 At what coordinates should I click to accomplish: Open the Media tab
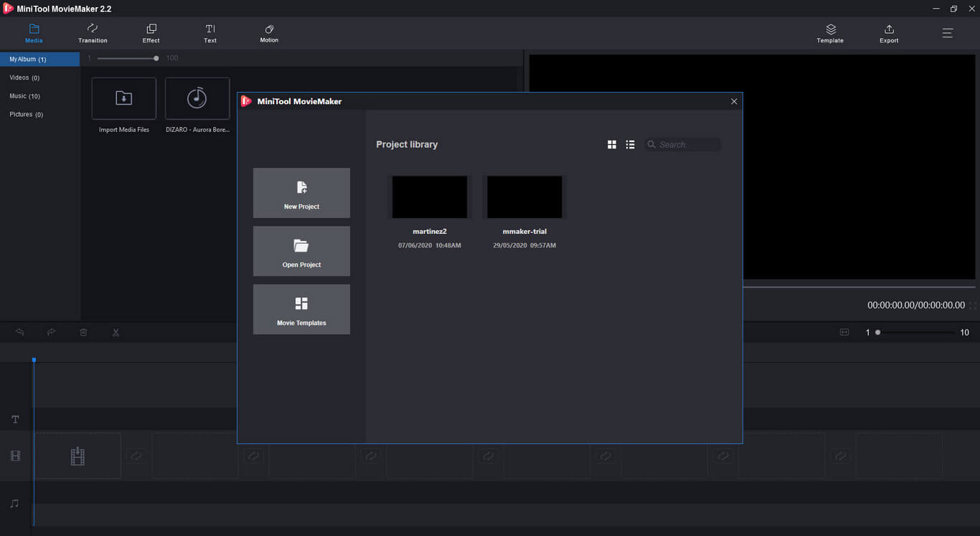[x=34, y=34]
